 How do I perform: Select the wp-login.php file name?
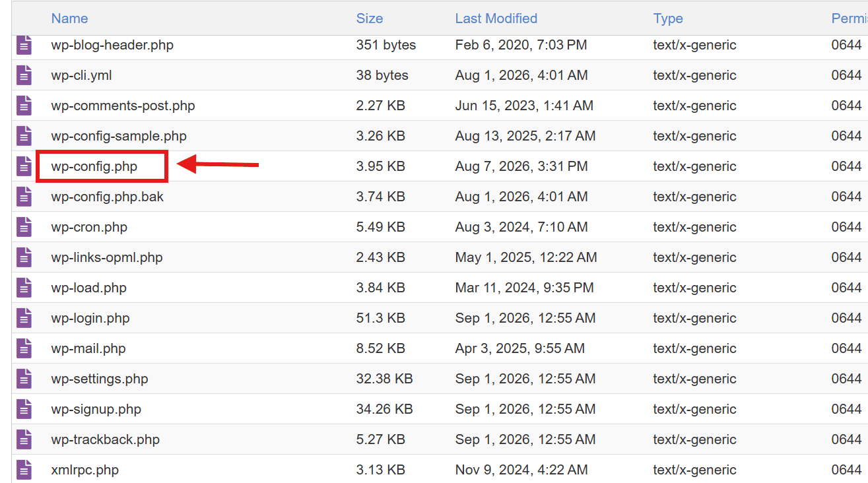coord(90,318)
